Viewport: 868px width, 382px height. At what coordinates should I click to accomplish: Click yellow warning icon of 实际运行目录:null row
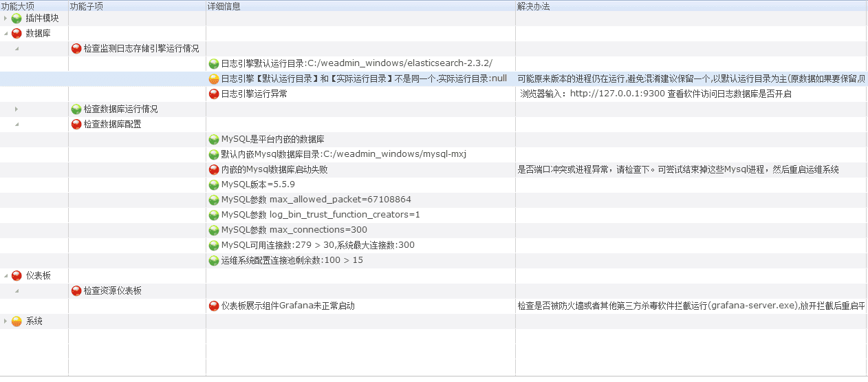point(214,79)
